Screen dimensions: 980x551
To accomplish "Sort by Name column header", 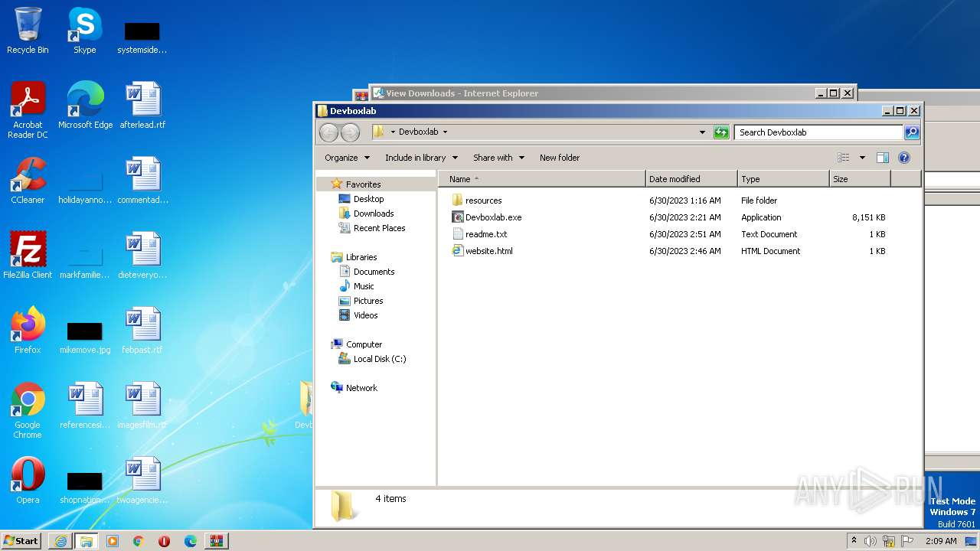I will 542,179.
